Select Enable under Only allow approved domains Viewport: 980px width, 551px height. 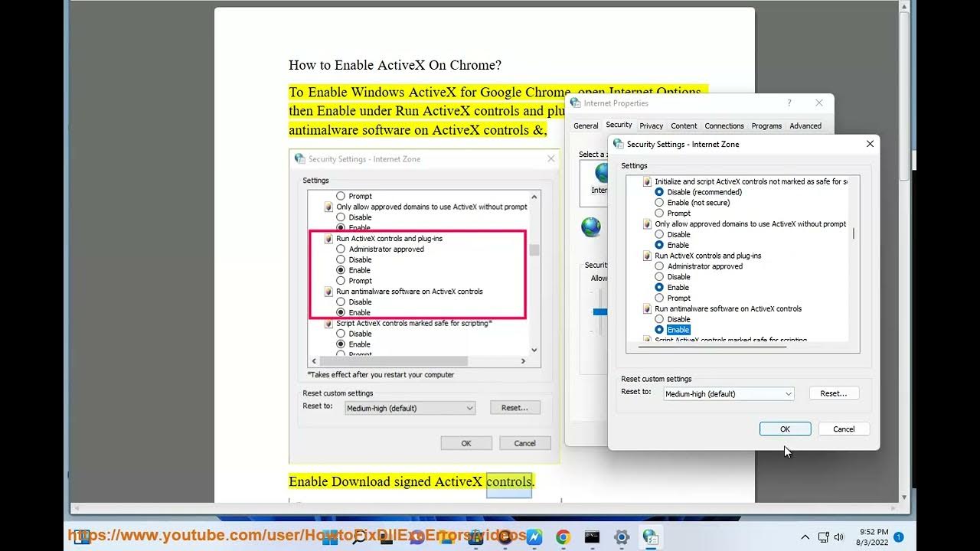tap(659, 245)
